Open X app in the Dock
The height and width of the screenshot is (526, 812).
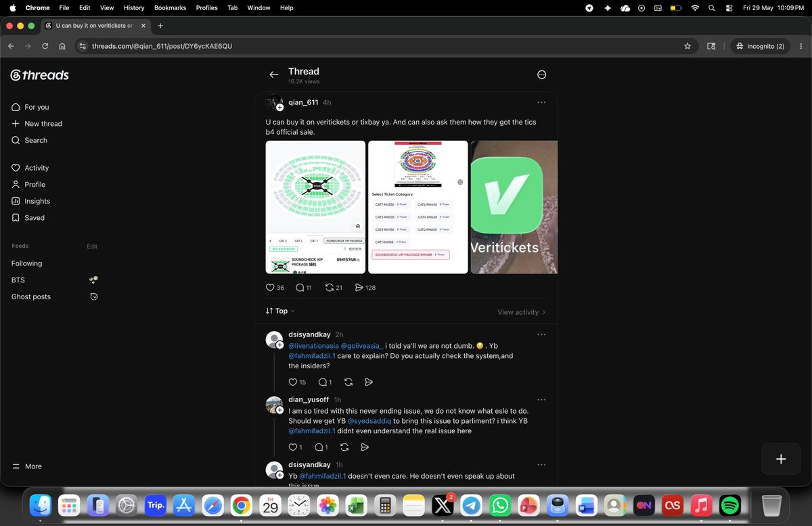(443, 506)
